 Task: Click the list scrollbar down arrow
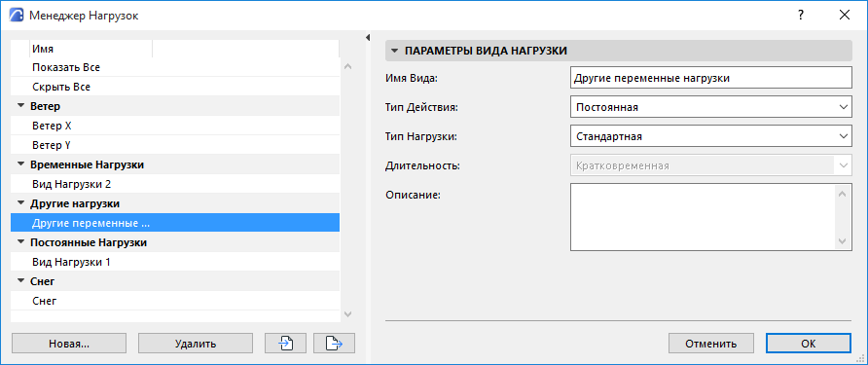(x=347, y=313)
